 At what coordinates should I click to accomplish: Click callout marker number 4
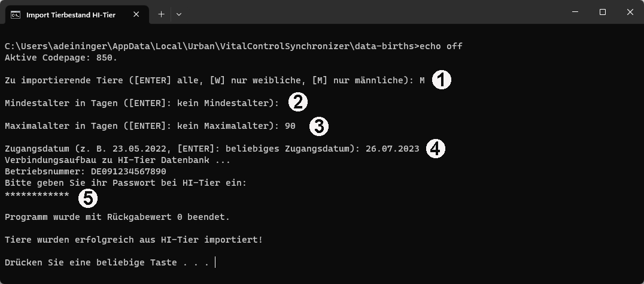pos(435,149)
